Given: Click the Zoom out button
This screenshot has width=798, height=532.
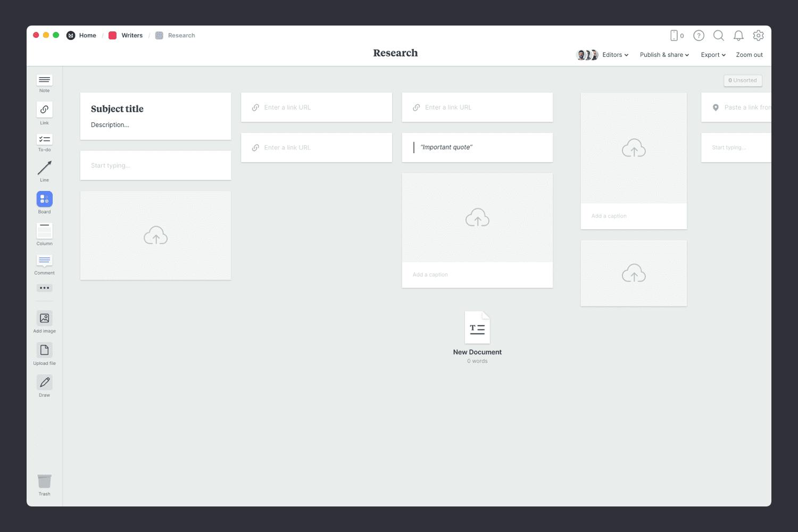Looking at the screenshot, I should point(749,55).
